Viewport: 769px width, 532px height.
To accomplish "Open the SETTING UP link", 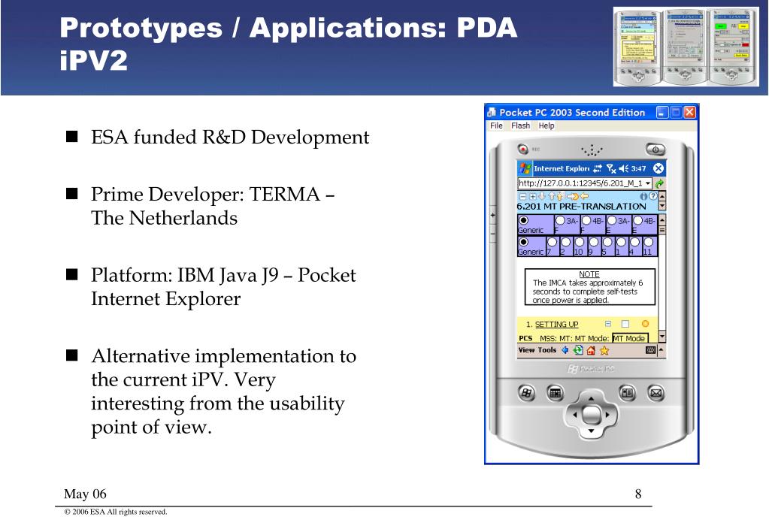I will (x=557, y=324).
